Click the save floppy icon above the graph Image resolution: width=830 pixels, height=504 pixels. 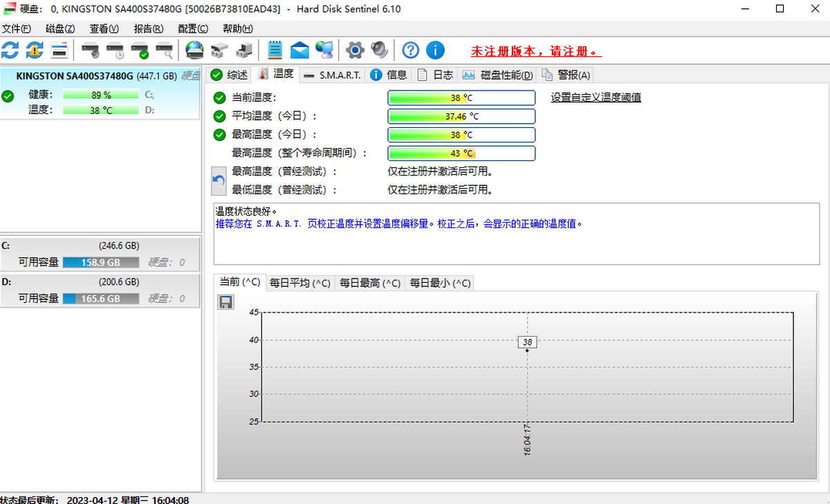click(x=225, y=301)
